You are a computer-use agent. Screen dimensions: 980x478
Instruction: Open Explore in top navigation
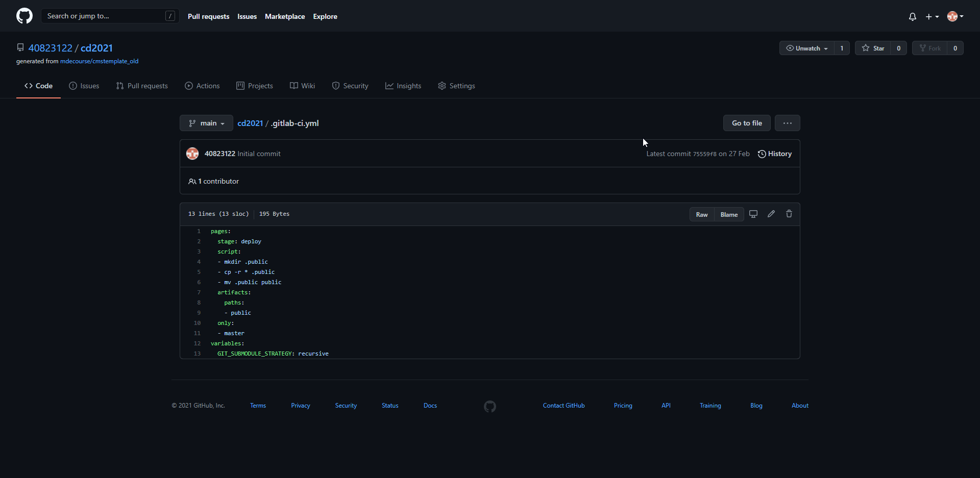coord(325,16)
